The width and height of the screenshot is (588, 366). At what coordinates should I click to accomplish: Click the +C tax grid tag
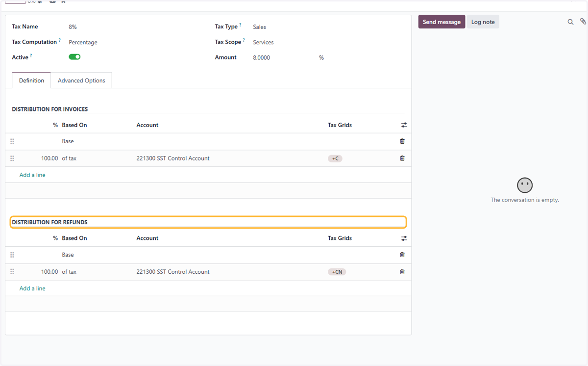point(335,158)
